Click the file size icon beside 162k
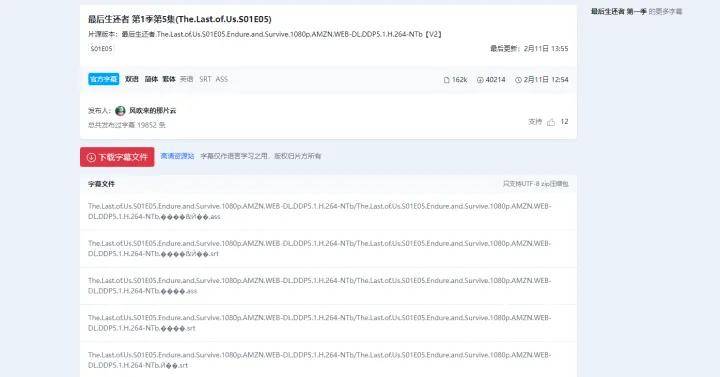 446,80
